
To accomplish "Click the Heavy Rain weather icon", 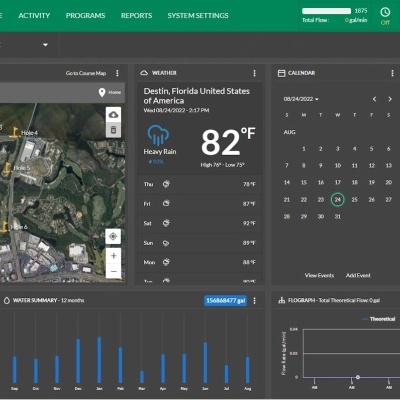I will point(158,135).
